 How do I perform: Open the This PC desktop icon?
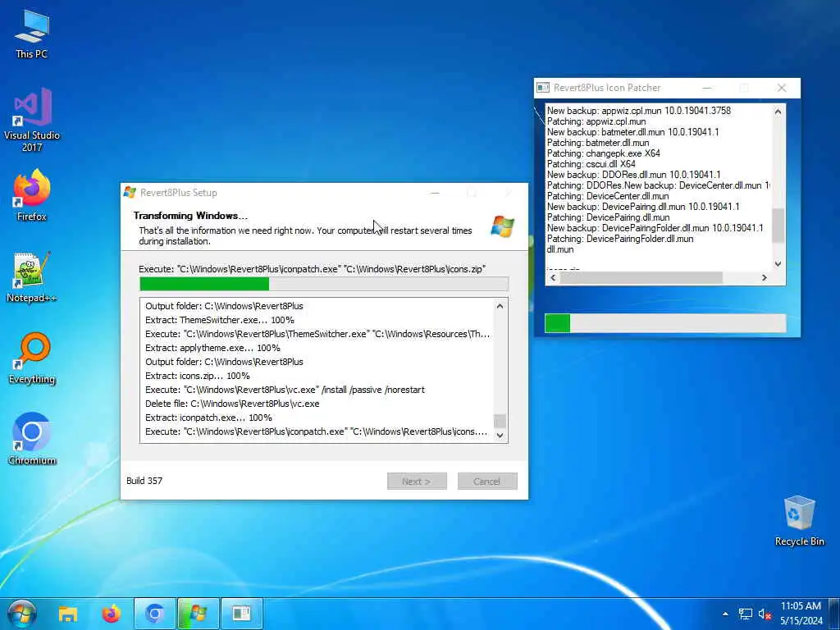32,34
